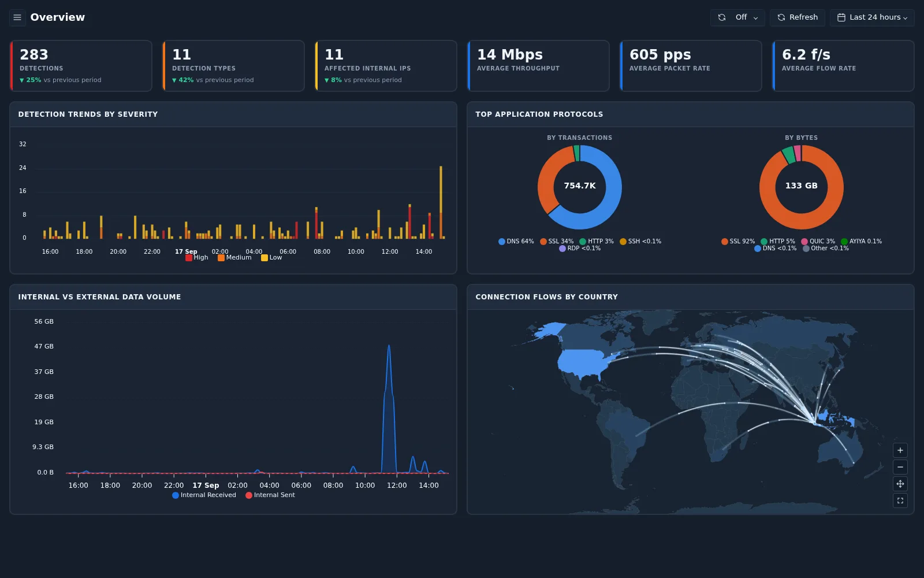
Task: Toggle the Low severity legend item
Action: (271, 258)
